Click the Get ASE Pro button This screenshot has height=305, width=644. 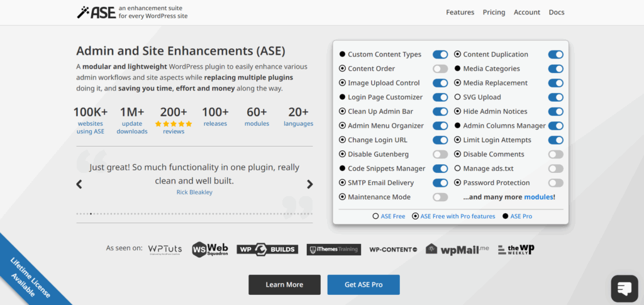click(364, 284)
